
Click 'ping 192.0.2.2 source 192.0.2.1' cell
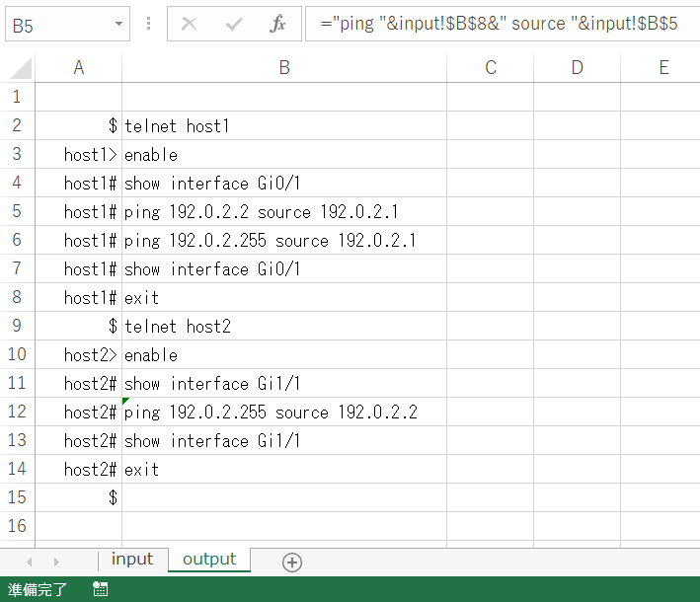pos(284,211)
